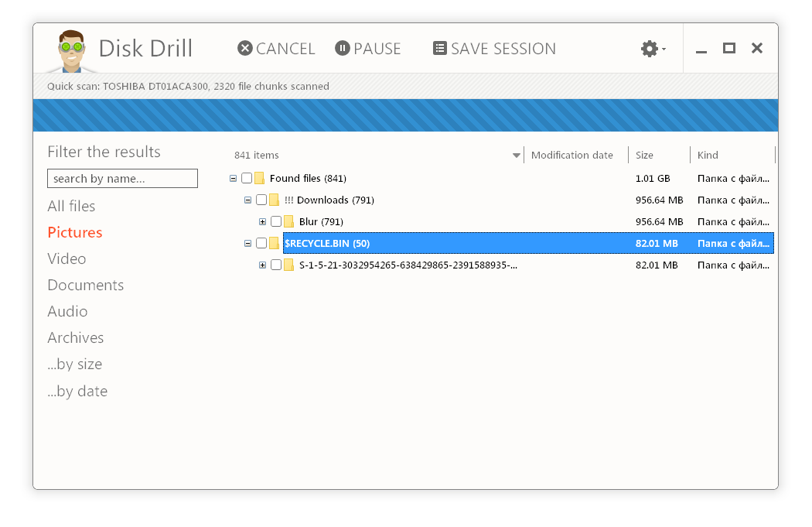This screenshot has height=527, width=812.
Task: Click the Disk Drill mascot avatar
Action: tap(71, 51)
